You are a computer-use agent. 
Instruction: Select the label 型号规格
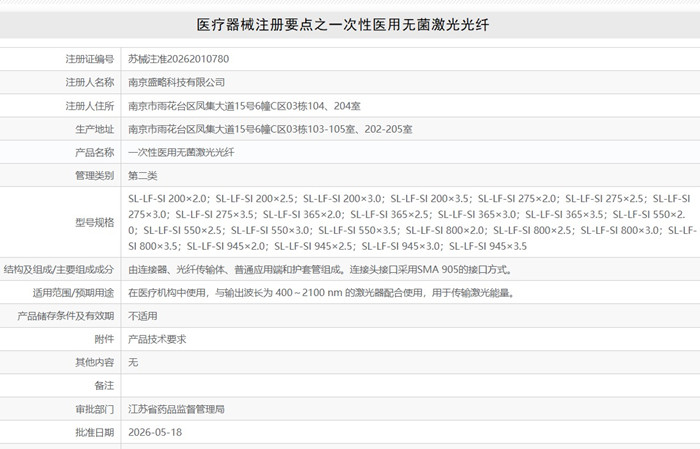coord(95,222)
